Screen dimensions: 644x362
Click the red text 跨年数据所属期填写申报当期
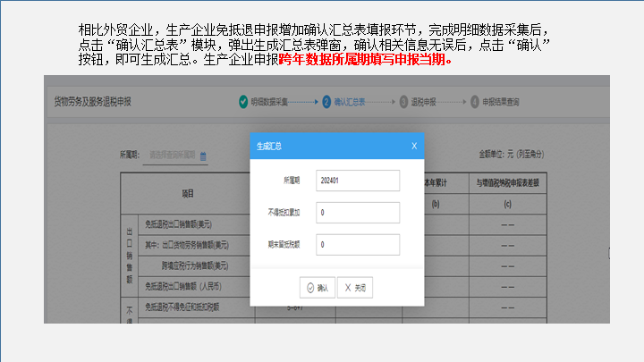tap(366, 60)
